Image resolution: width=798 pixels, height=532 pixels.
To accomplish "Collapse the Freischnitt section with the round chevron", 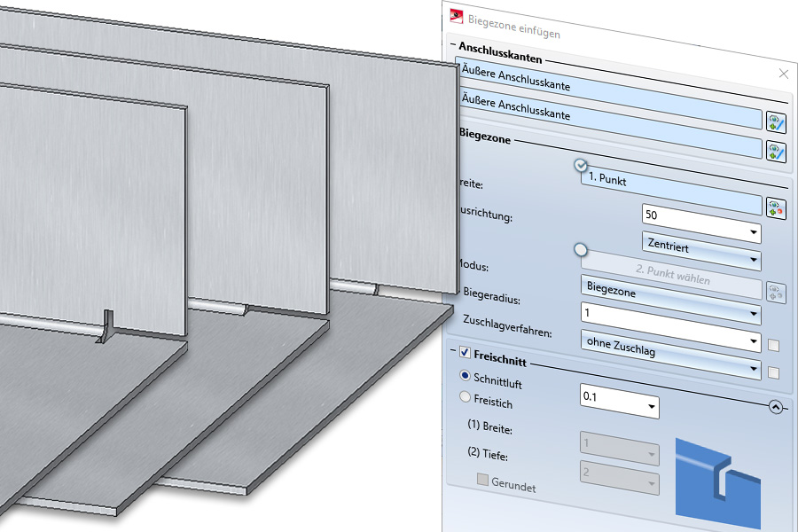I will click(x=776, y=408).
